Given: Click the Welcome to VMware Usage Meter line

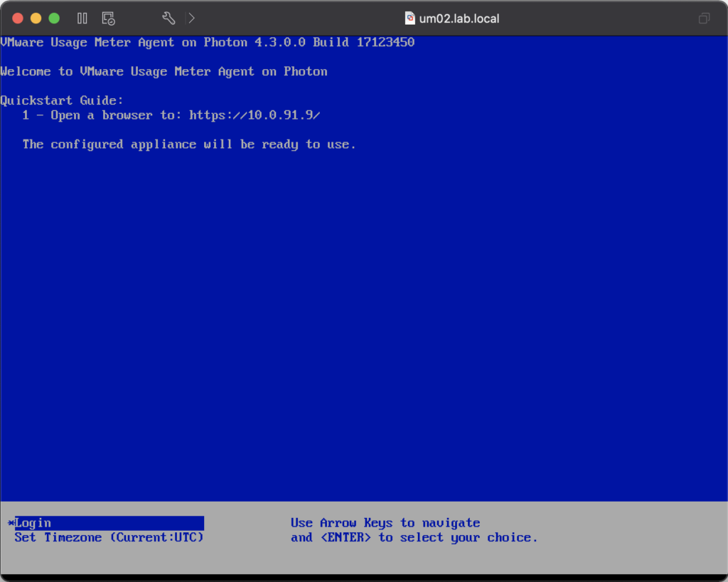Looking at the screenshot, I should click(x=164, y=72).
